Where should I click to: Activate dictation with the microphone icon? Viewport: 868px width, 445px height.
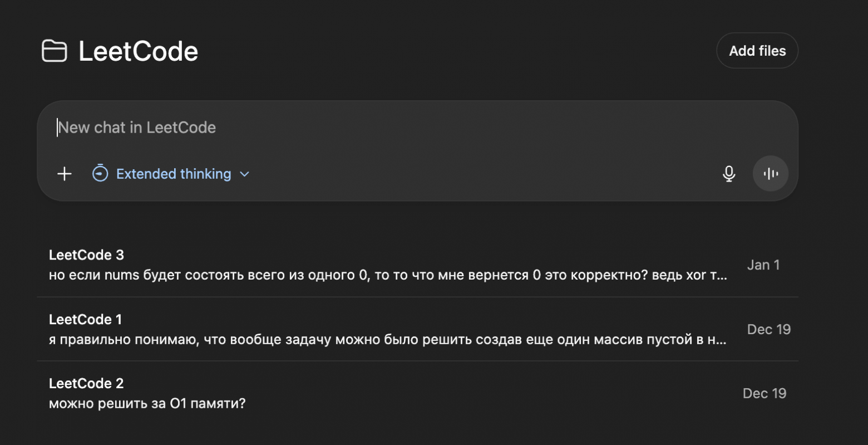[x=729, y=173]
